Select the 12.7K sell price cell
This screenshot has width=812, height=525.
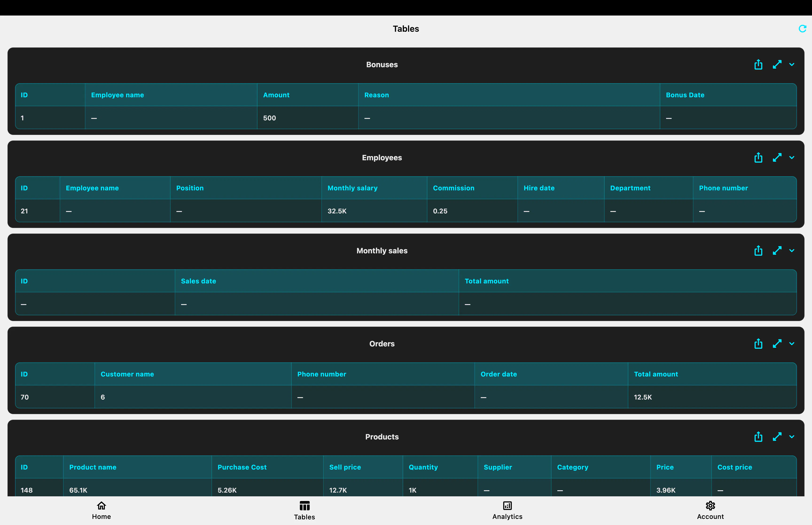click(363, 487)
